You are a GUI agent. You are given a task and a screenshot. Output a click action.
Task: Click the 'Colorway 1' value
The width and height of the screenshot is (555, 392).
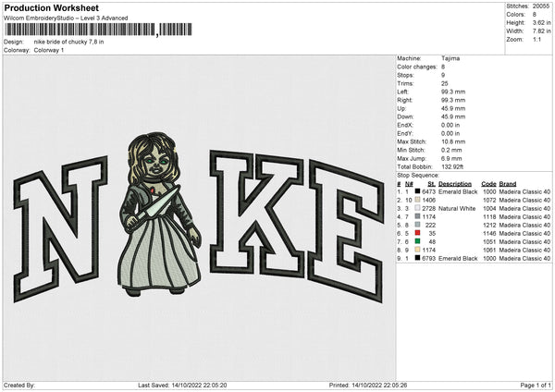pos(49,50)
